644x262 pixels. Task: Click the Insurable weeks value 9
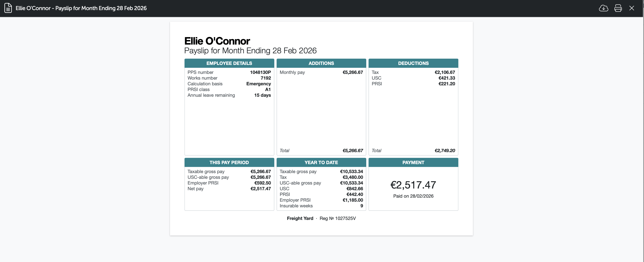[x=361, y=206]
